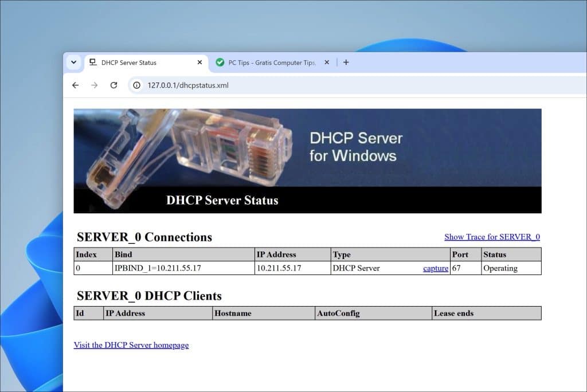Image resolution: width=587 pixels, height=392 pixels.
Task: Click the Type column header
Action: pyautogui.click(x=390, y=254)
